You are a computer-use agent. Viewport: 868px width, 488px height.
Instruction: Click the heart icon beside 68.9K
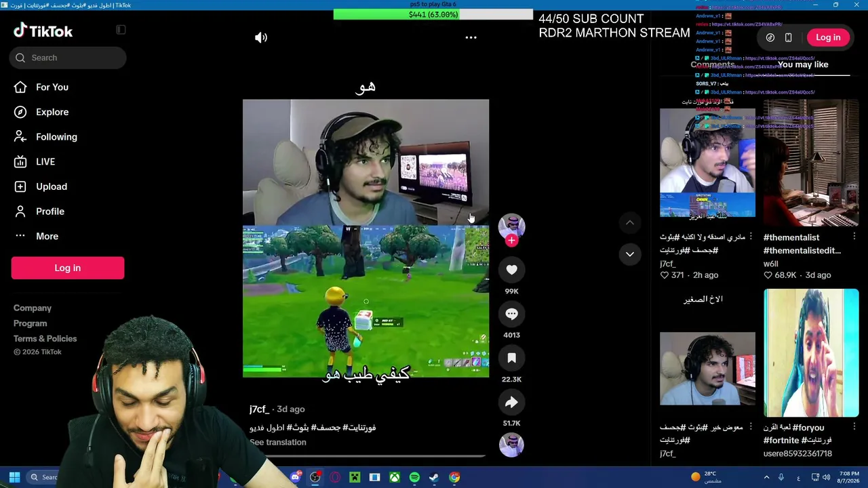coord(768,275)
